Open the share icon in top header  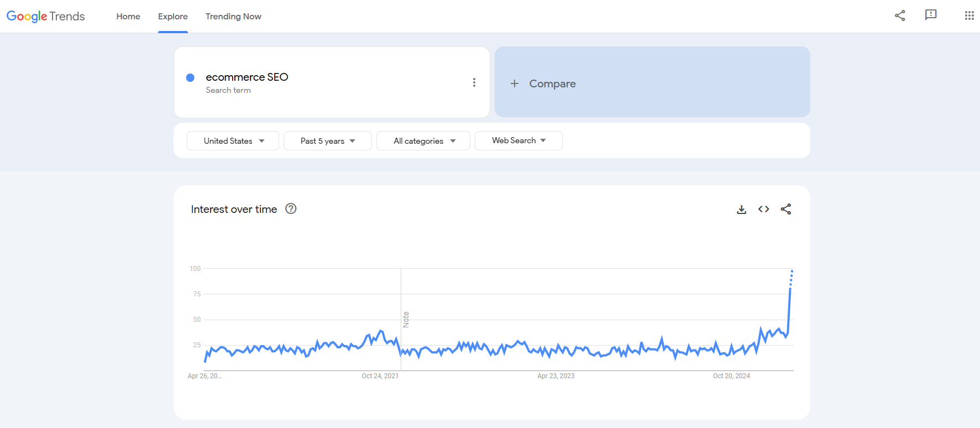pos(900,15)
